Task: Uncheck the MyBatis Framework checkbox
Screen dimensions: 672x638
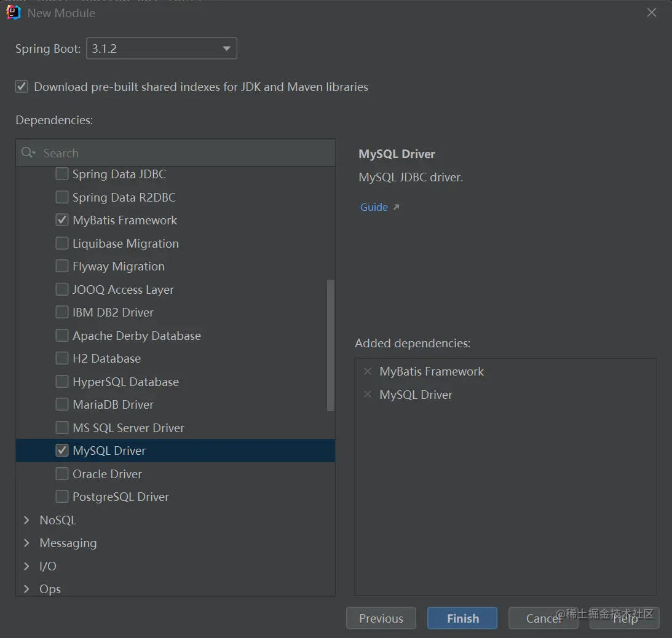Action: (62, 220)
